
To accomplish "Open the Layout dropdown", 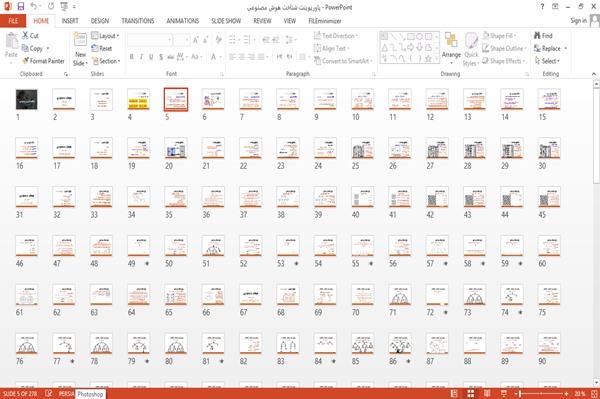I will coord(105,36).
